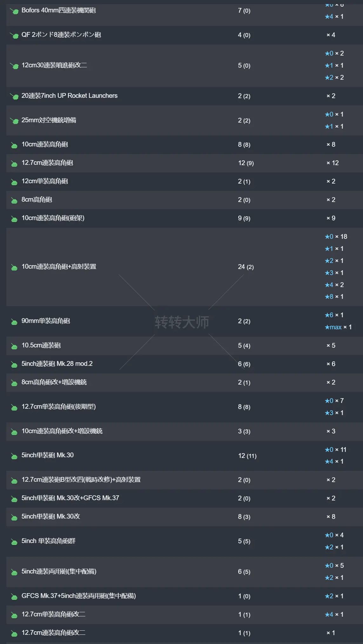Click the ★max × 1 entry for 90mm単装高角砲
Viewport: 363px width, 644px height.
[338, 327]
